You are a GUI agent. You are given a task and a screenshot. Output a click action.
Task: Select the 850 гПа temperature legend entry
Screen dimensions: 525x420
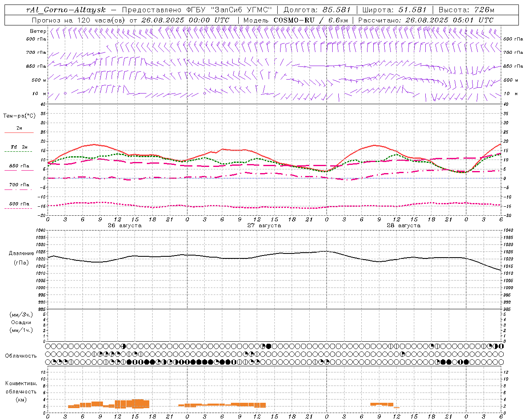coord(19,166)
